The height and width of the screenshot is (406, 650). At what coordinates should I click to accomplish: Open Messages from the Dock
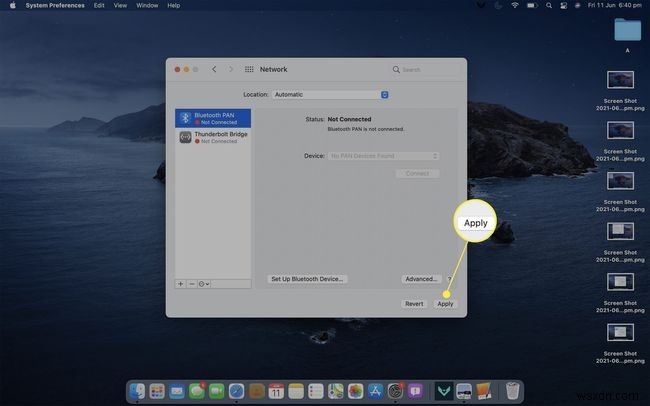coord(197,391)
